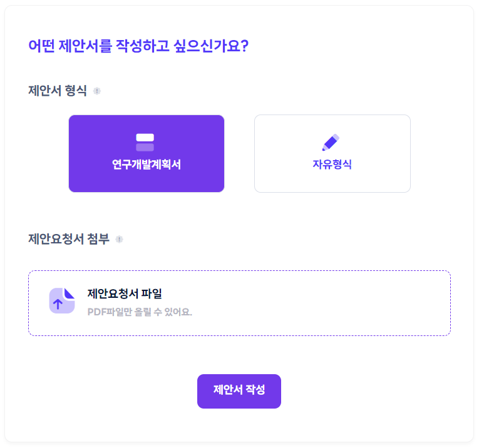Viewport: 479px width, 448px height.
Task: Click the 어떤 제안서를 작성하고 싶으신가요 heading
Action: coord(138,46)
